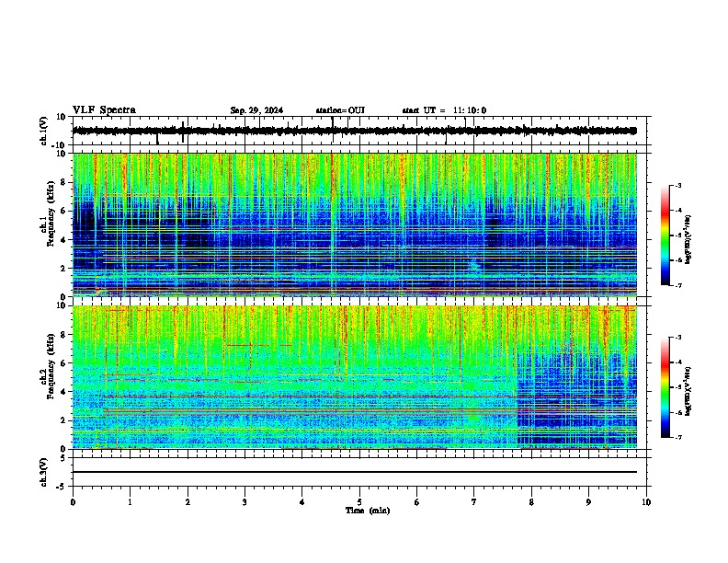This screenshot has height=563, width=728.
Task: Click the "ch.3(V)" axis label
Action: click(44, 472)
